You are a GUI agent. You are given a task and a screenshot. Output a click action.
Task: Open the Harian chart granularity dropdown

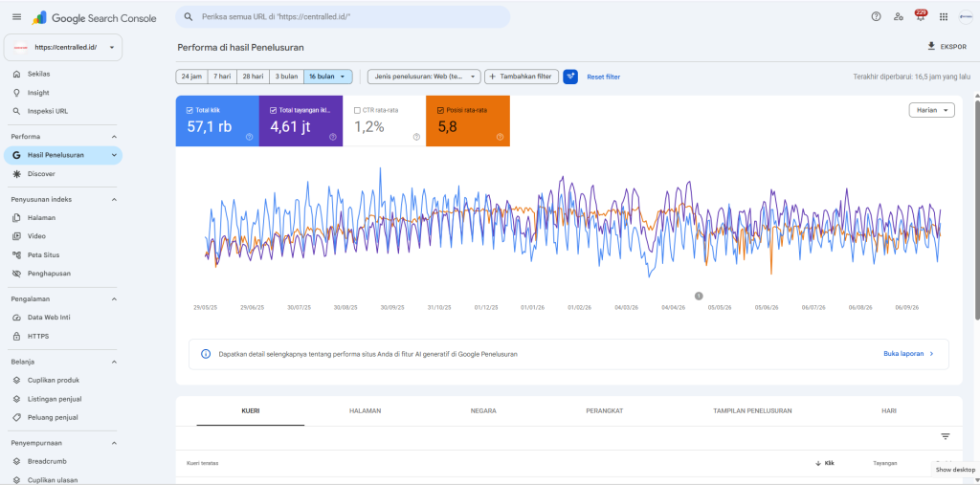(931, 110)
